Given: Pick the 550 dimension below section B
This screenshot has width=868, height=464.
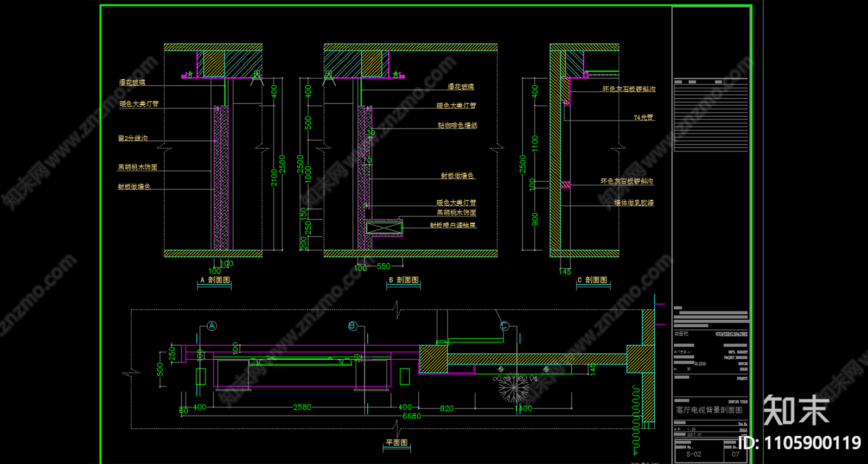Looking at the screenshot, I should pyautogui.click(x=384, y=266).
